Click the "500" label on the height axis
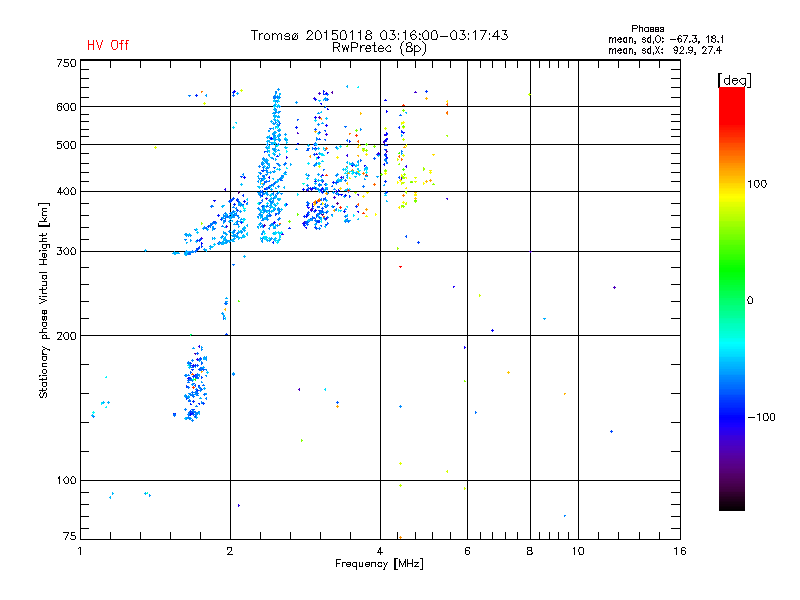The width and height of the screenshot is (800, 600). tap(67, 145)
